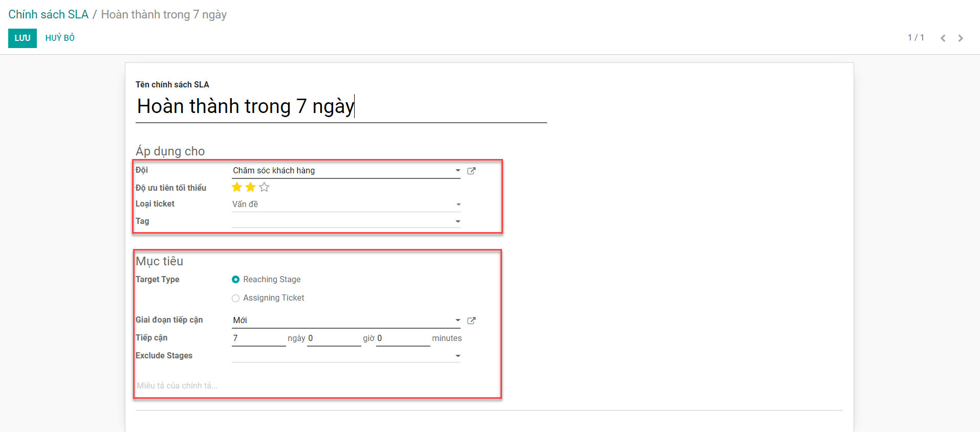The height and width of the screenshot is (432, 980).
Task: Open external link for Đội team field
Action: coord(471,171)
